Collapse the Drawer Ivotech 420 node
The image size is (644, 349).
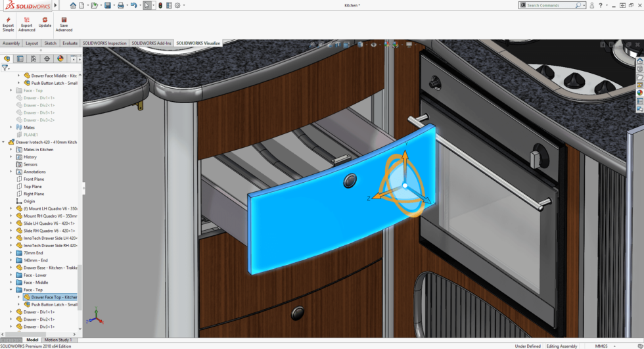click(4, 142)
